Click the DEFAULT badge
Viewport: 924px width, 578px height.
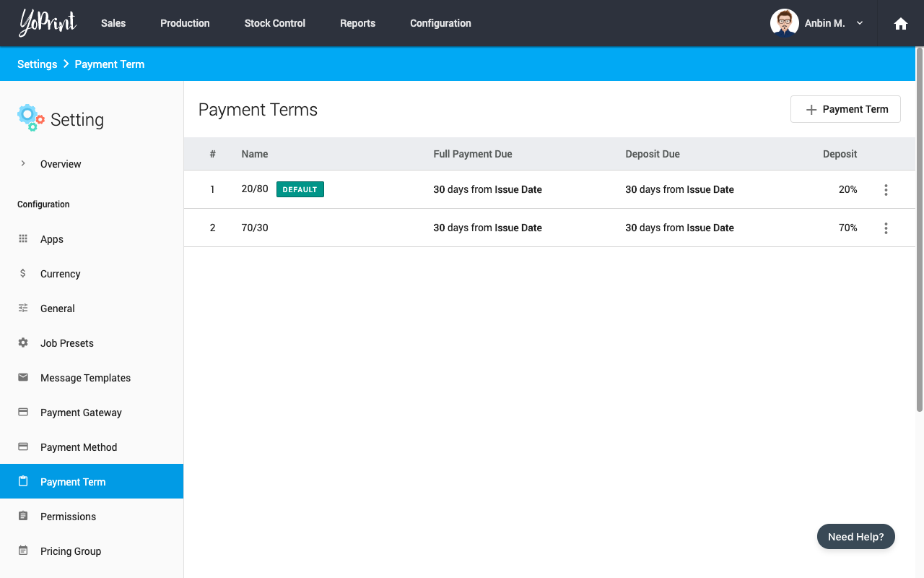pos(300,189)
